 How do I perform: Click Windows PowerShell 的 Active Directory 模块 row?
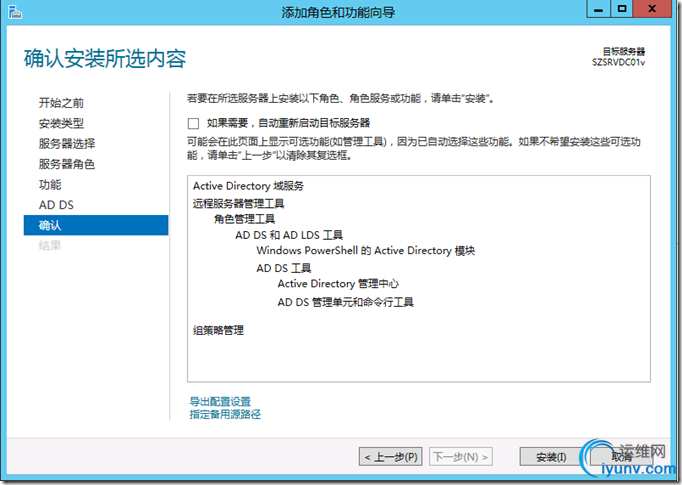(365, 251)
